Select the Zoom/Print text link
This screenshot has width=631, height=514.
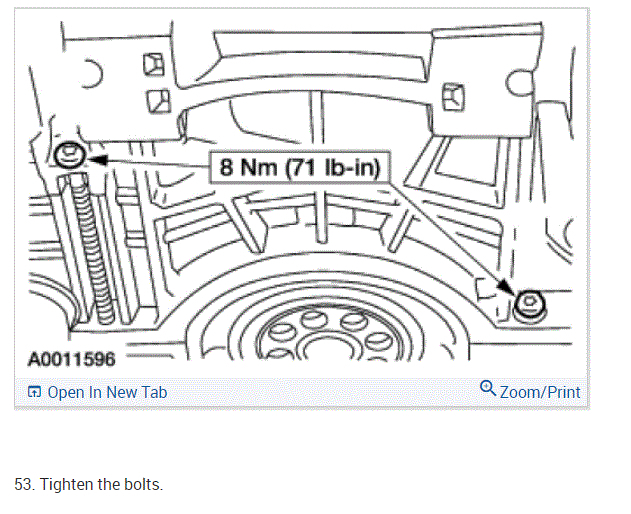pyautogui.click(x=540, y=392)
